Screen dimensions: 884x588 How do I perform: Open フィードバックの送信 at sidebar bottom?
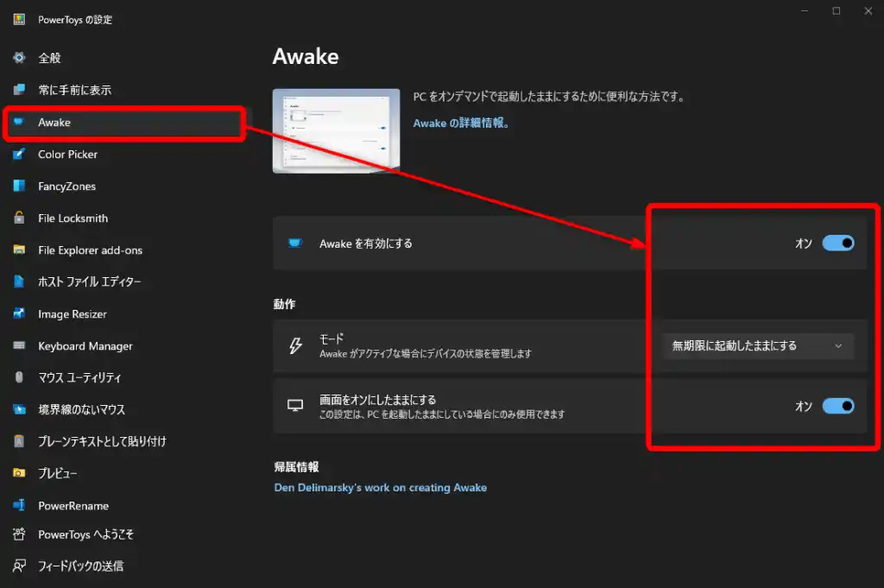tap(80, 566)
